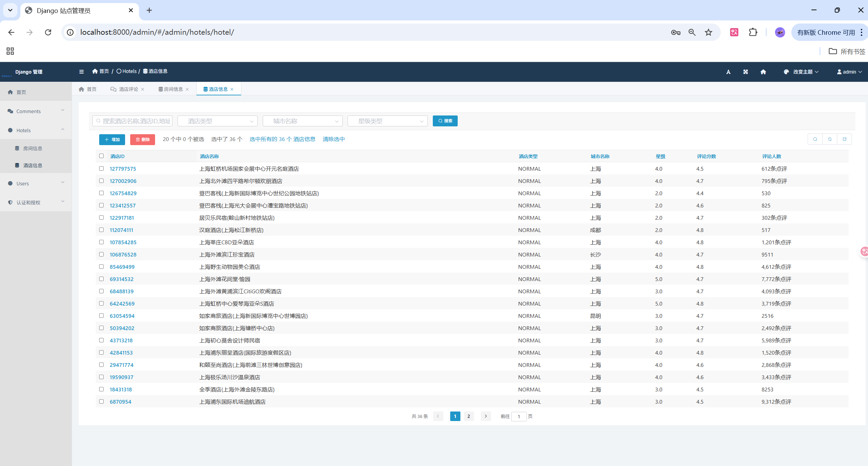
Task: Go to page 2 in pagination
Action: [469, 416]
